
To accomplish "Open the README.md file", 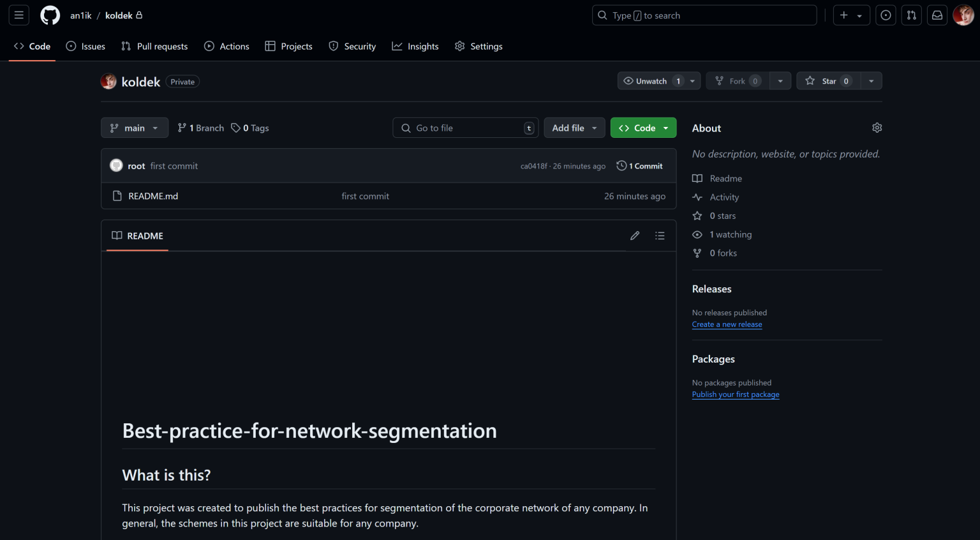I will coord(152,196).
